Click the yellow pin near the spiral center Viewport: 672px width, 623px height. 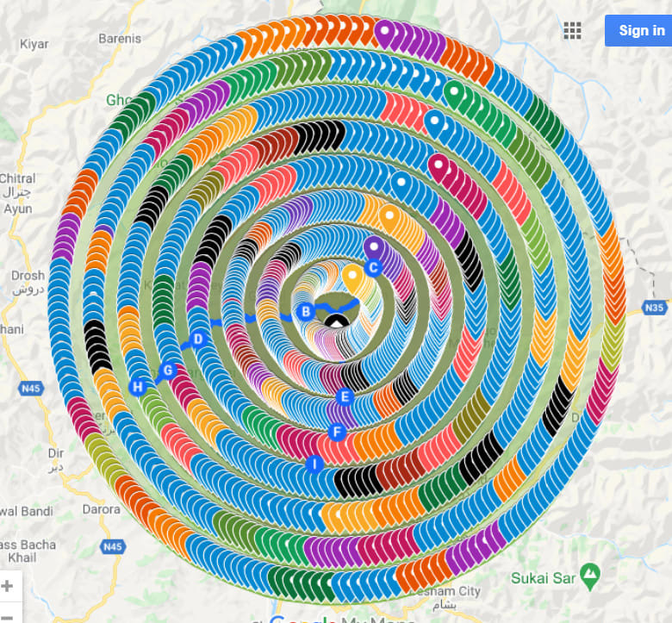(353, 277)
